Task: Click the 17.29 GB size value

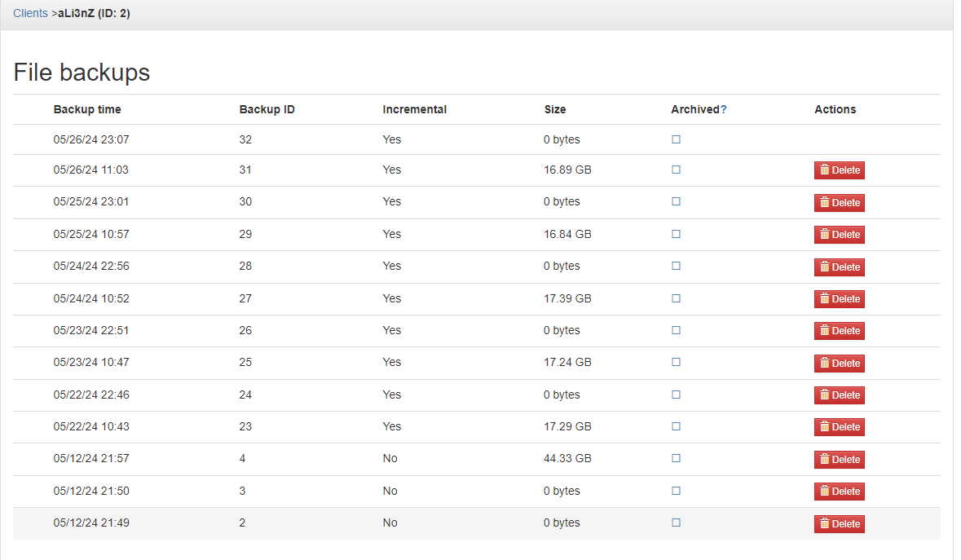Action: (x=567, y=426)
